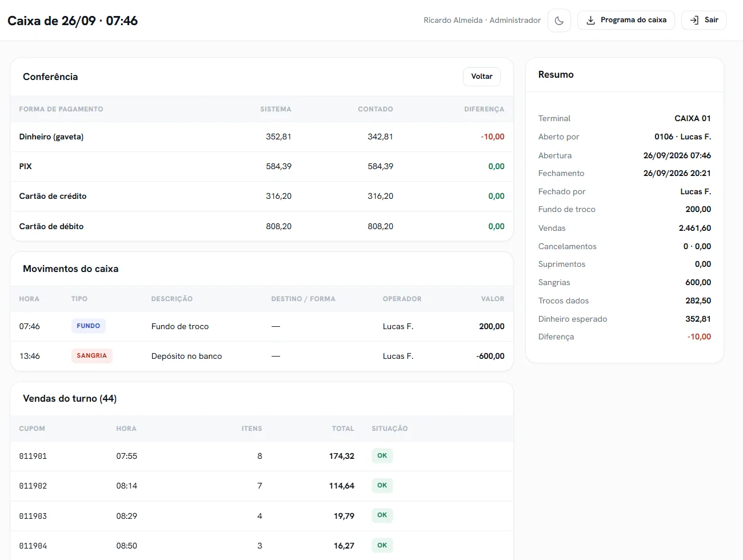
Task: Click the -10,00 Diferença value in Resumo
Action: pos(699,337)
